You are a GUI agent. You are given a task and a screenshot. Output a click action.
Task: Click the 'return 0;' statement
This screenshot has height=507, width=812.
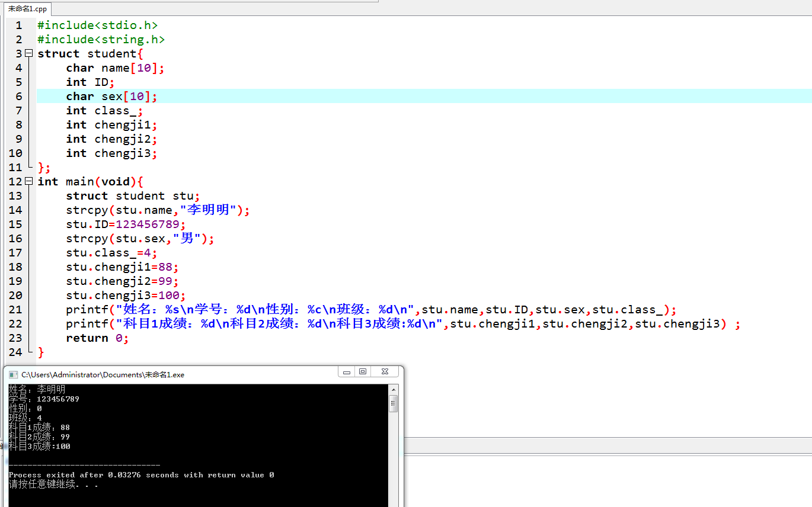(98, 338)
